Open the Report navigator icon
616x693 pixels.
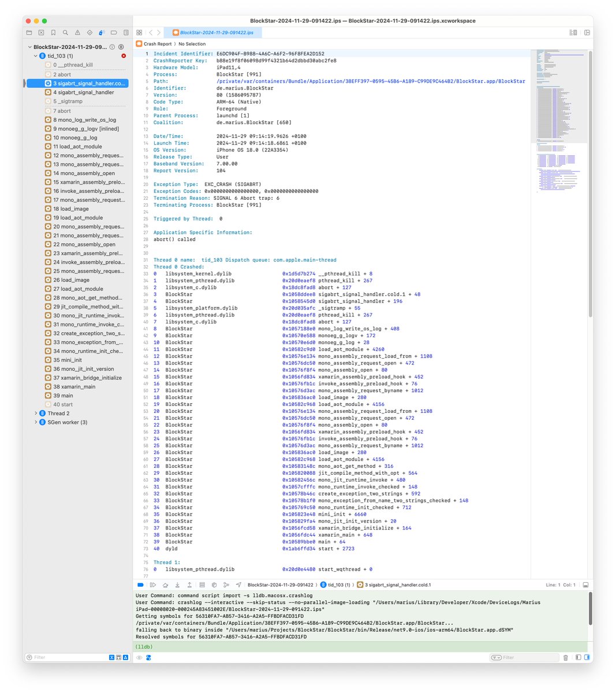[x=126, y=33]
